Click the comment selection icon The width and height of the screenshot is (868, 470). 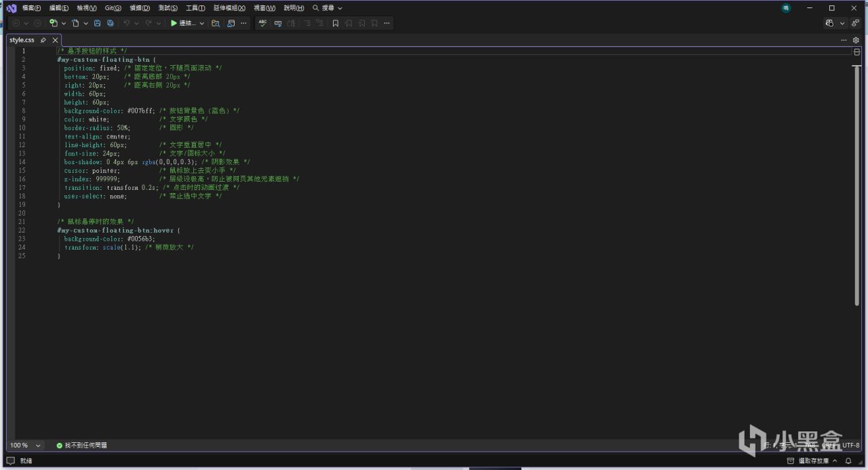[278, 23]
